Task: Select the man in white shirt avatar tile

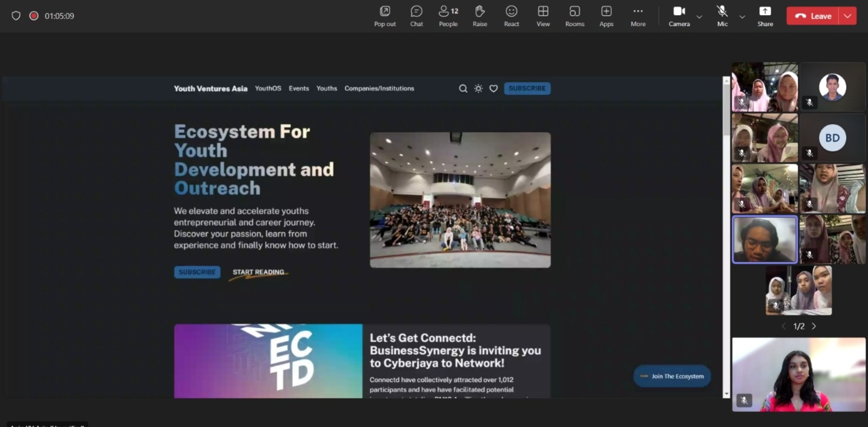Action: (833, 87)
